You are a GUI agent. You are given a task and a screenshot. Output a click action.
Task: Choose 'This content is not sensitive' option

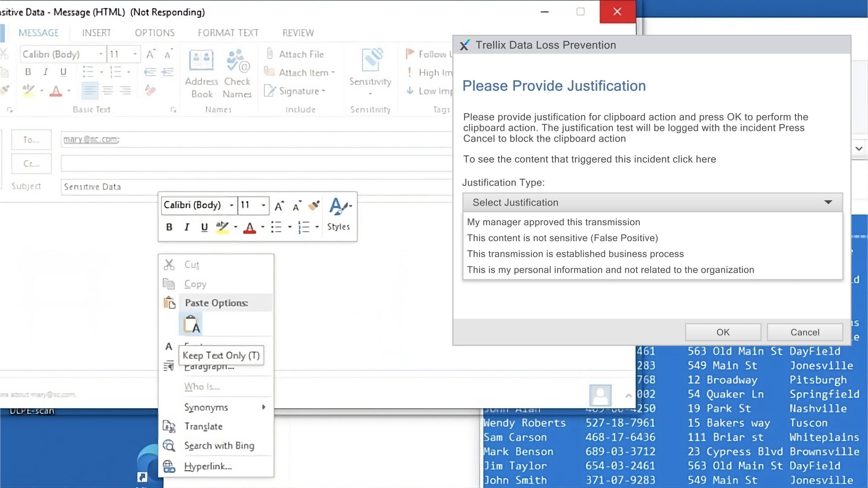click(562, 238)
